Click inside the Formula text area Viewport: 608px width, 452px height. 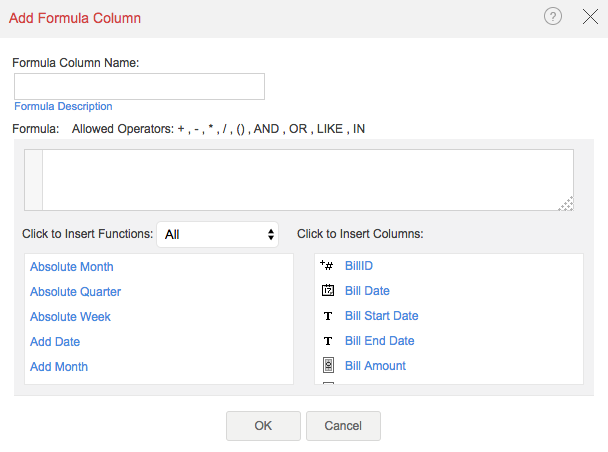click(x=306, y=180)
